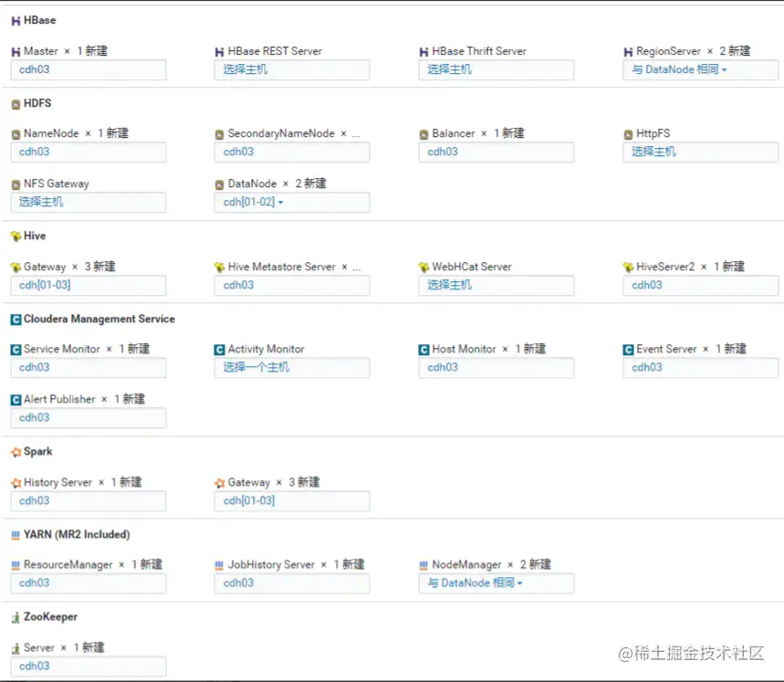784x682 pixels.
Task: Click the YARN section header icon
Action: (16, 535)
